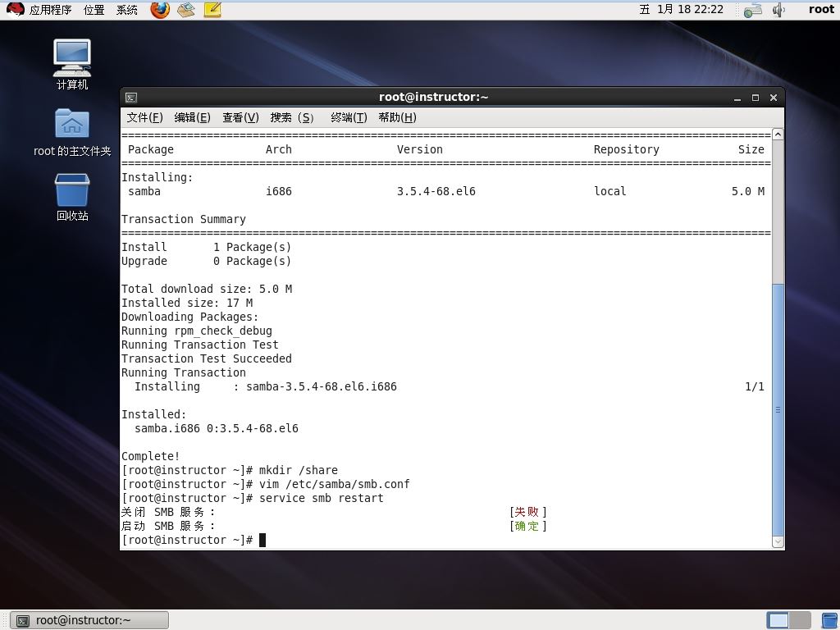Image resolution: width=840 pixels, height=630 pixels.
Task: Click the '1/1' progress text
Action: click(755, 387)
